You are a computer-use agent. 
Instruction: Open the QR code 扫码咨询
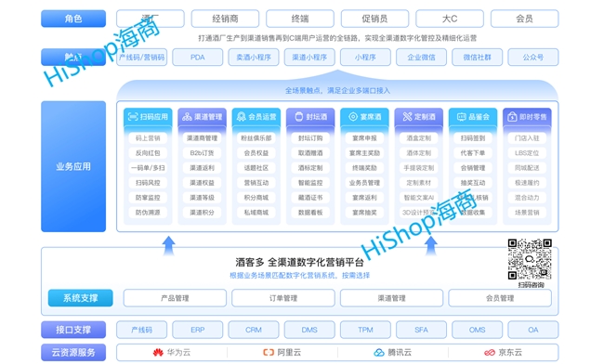coord(530,259)
